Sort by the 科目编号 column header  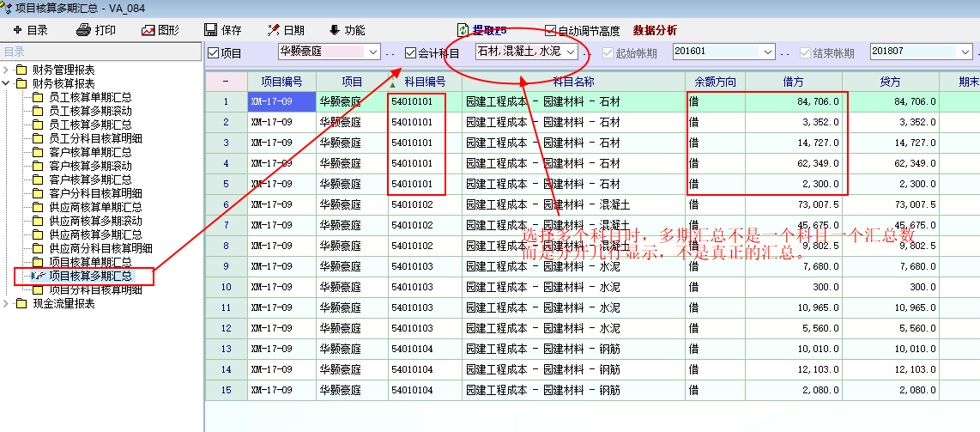(x=419, y=82)
